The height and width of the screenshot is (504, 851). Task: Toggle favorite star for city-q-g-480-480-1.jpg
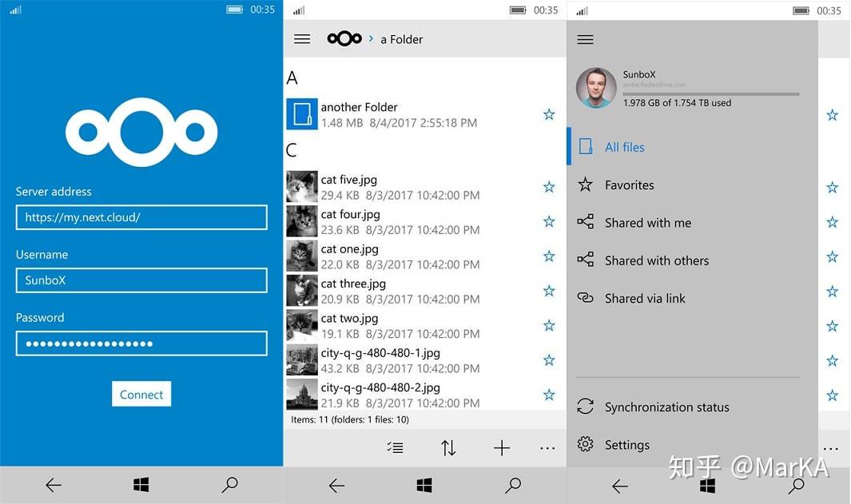pyautogui.click(x=549, y=360)
